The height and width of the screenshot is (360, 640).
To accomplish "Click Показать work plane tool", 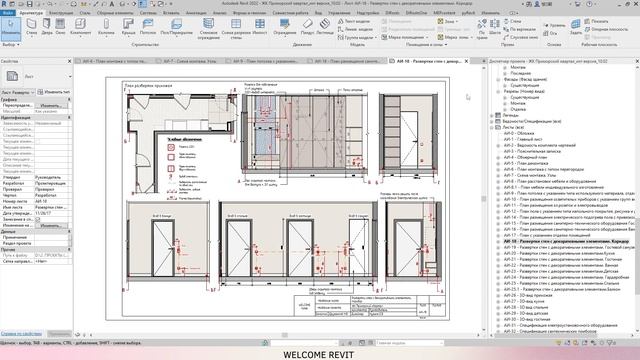I will click(x=596, y=21).
